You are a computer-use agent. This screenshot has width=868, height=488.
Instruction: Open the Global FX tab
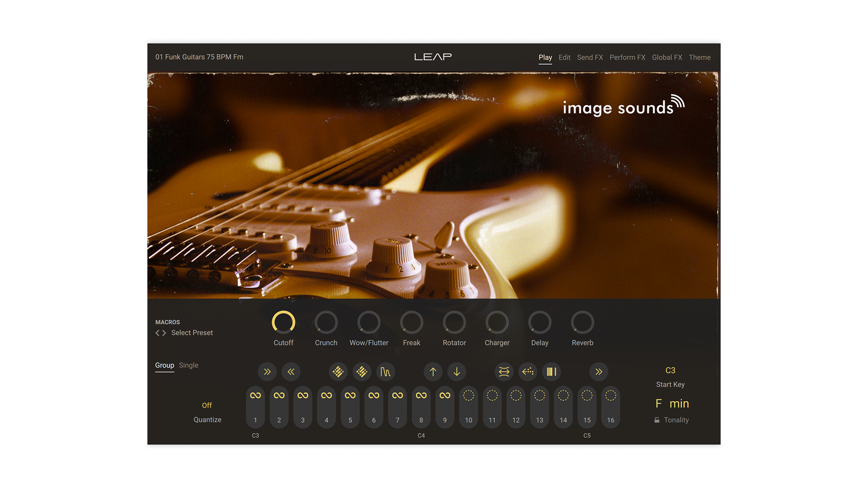[x=667, y=57]
